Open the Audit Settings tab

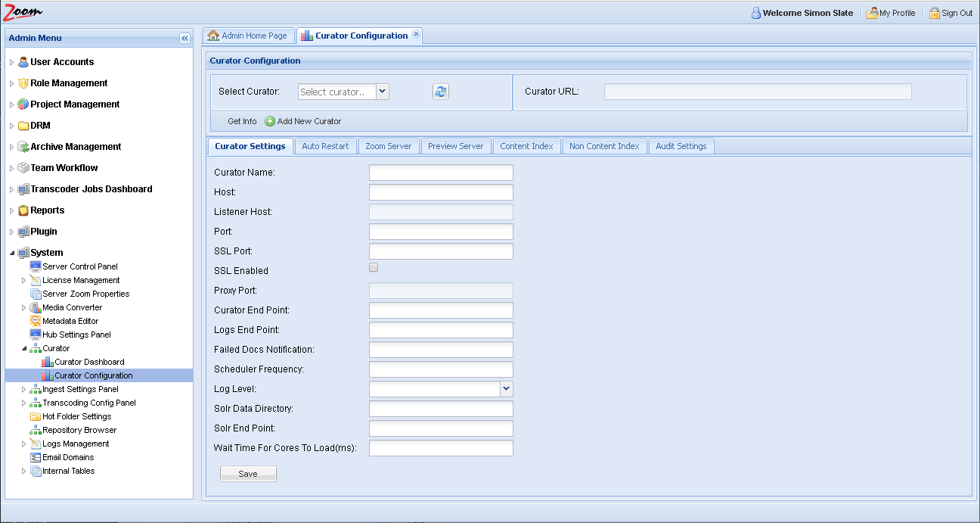tap(681, 146)
